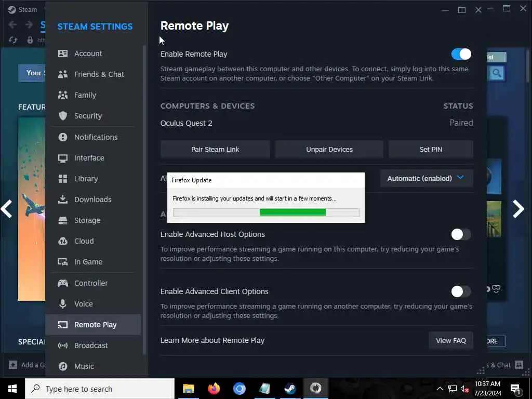Click the Set PIN button

(x=431, y=150)
